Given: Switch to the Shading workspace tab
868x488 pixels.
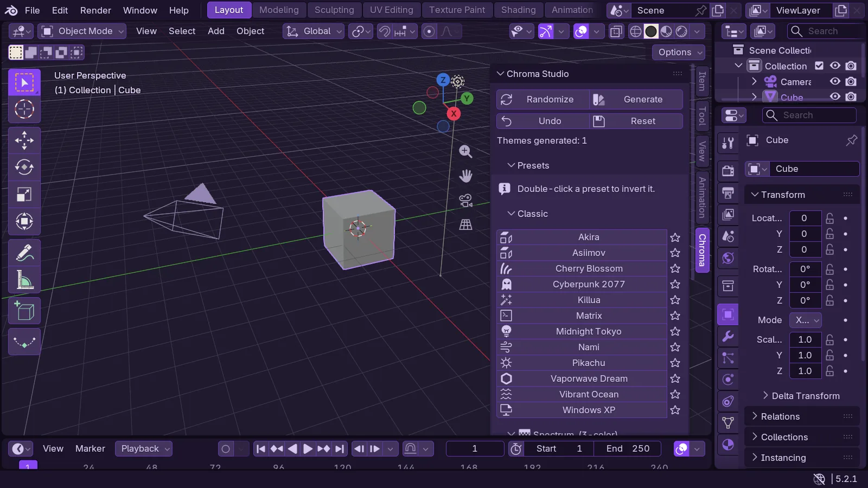Looking at the screenshot, I should point(518,10).
